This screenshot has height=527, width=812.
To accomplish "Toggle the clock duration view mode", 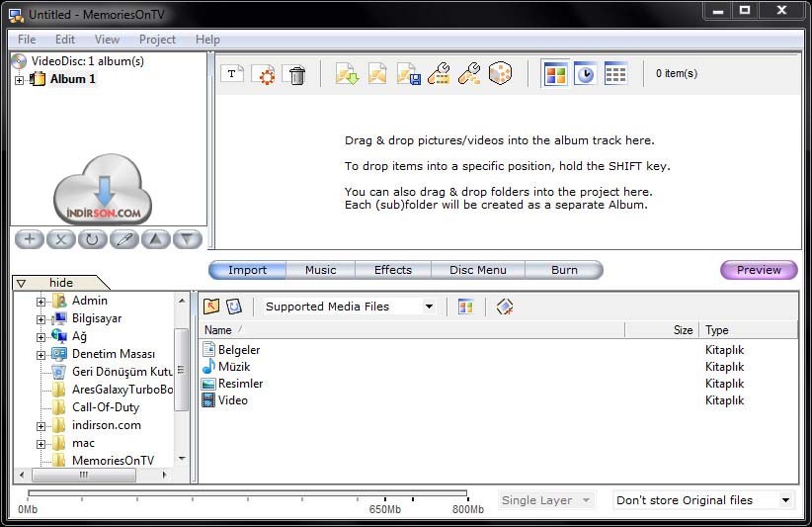I will coord(585,74).
